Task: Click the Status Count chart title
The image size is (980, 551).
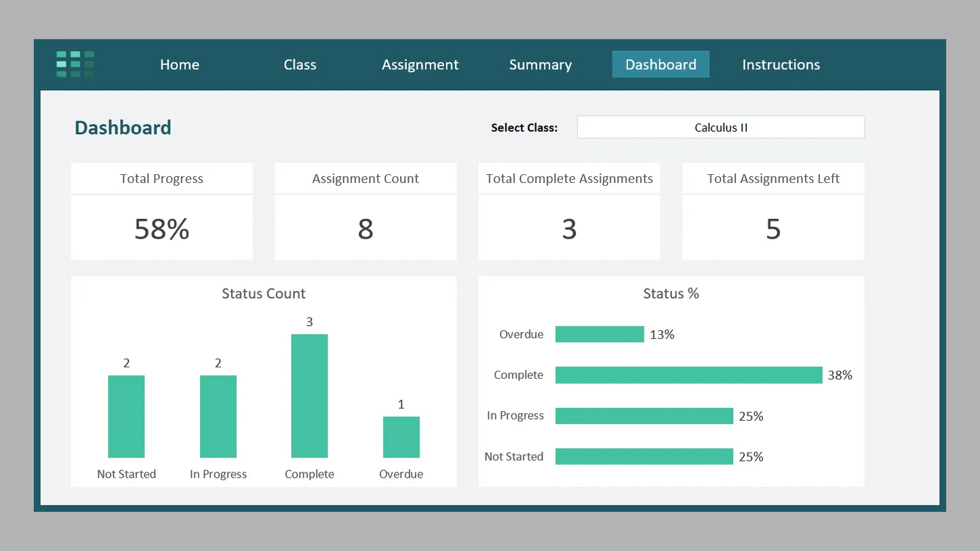Action: click(264, 293)
